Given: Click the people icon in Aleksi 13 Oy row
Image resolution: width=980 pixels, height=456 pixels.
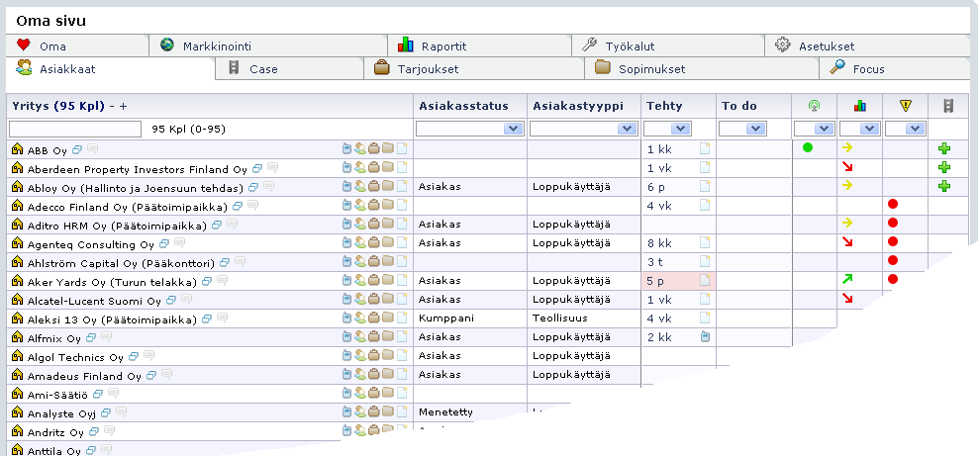Looking at the screenshot, I should (x=360, y=318).
